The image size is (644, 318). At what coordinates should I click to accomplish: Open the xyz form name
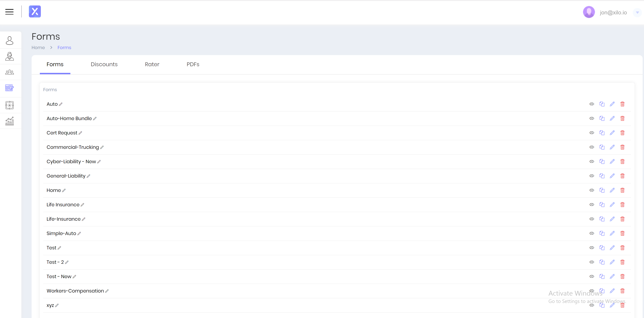coord(50,305)
